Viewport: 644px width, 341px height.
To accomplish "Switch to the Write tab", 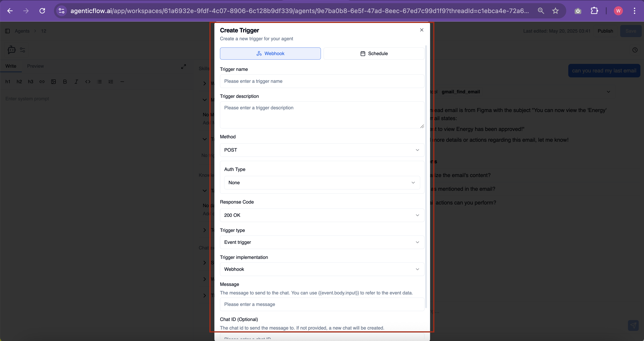I will (11, 66).
